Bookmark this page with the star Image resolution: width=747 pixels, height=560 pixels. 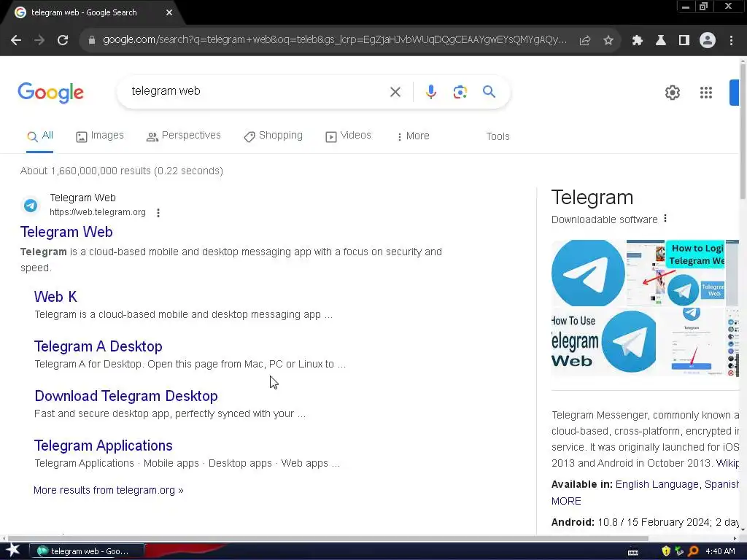pos(608,41)
